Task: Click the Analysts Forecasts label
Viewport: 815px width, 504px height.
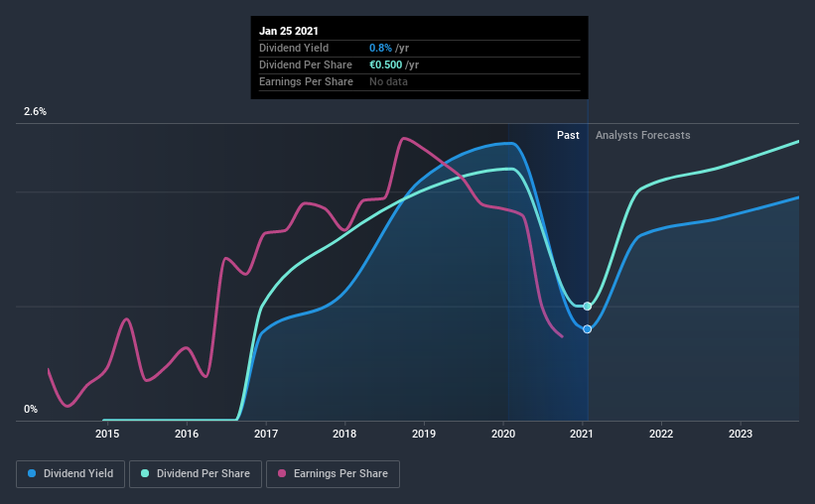Action: click(643, 135)
